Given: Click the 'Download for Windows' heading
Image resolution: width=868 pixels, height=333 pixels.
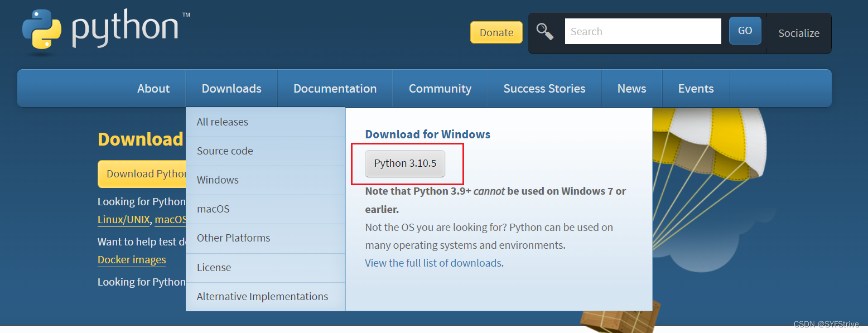Looking at the screenshot, I should (428, 134).
